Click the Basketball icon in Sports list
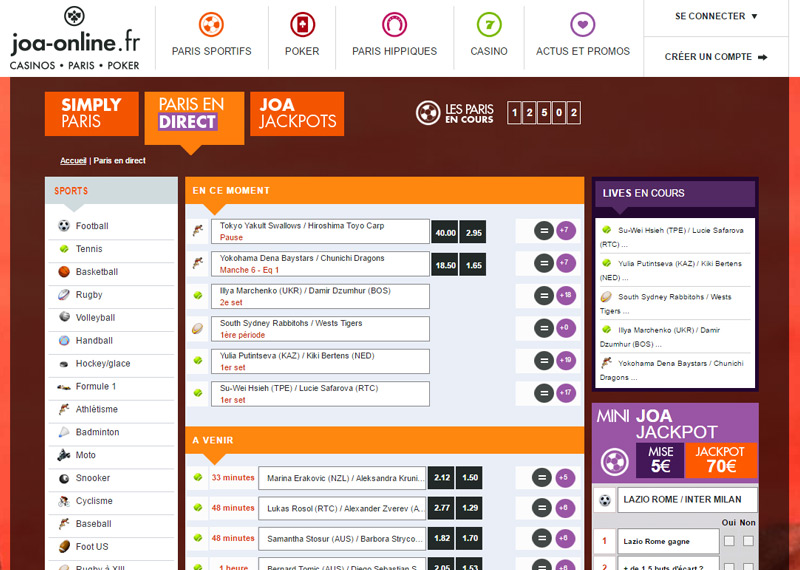800x570 pixels. click(64, 271)
